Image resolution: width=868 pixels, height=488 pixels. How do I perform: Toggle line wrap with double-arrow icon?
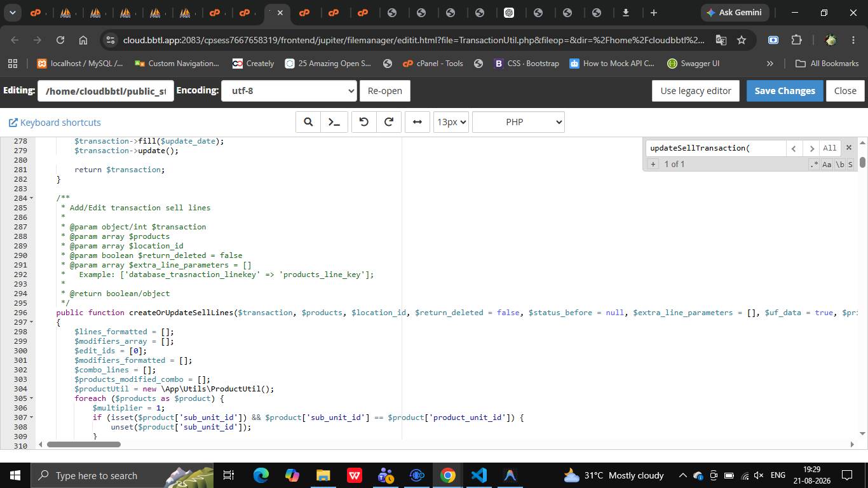tap(417, 122)
